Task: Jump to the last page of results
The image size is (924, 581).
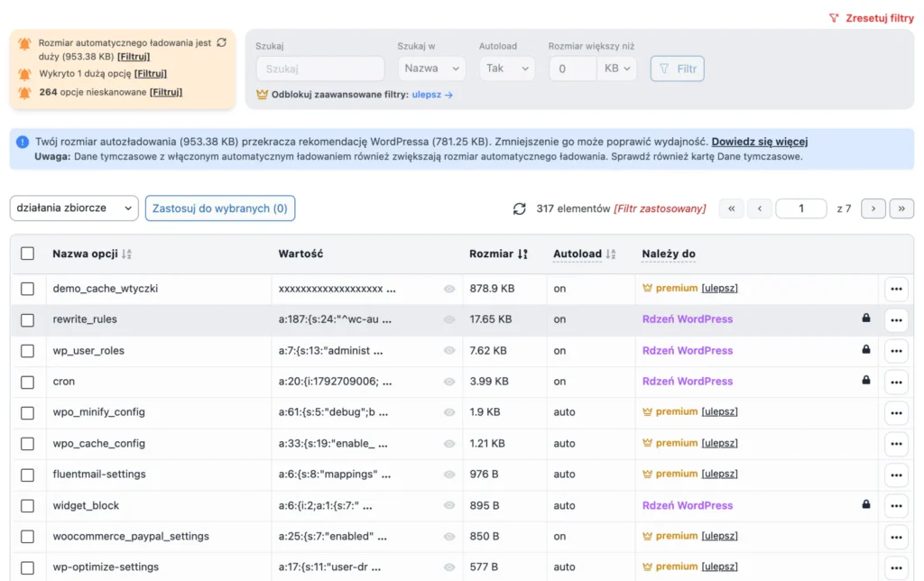Action: tap(901, 208)
